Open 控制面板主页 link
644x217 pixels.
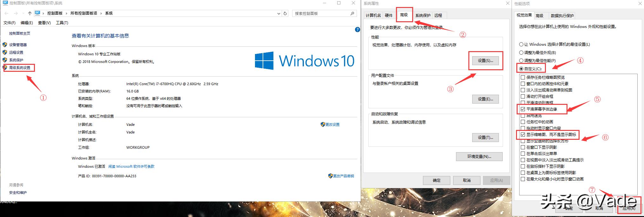pyautogui.click(x=20, y=33)
